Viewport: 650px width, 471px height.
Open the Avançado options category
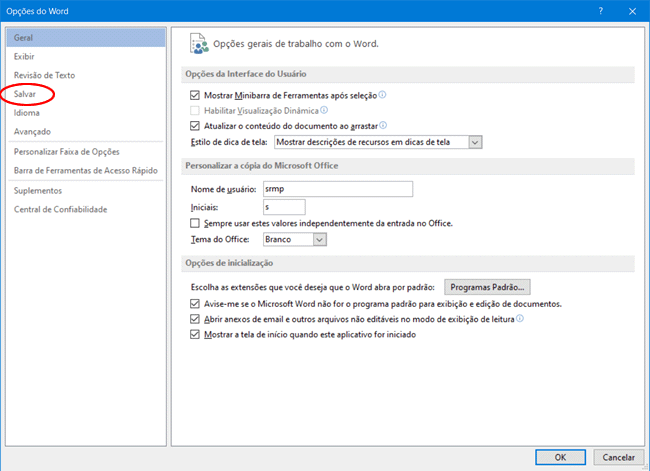32,131
